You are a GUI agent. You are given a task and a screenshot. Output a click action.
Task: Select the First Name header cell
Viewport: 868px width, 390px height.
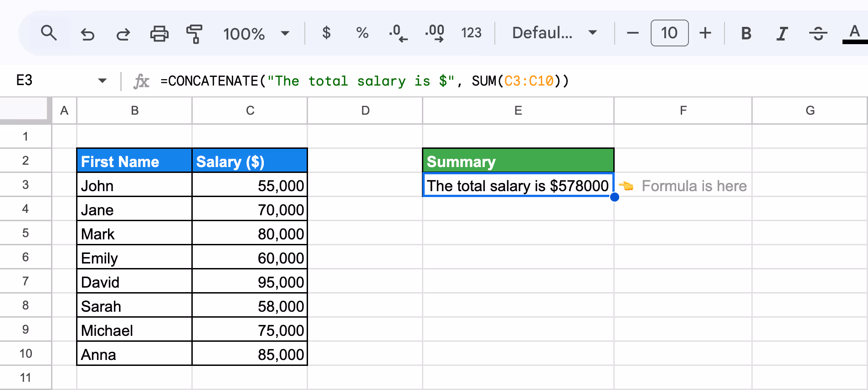(134, 161)
